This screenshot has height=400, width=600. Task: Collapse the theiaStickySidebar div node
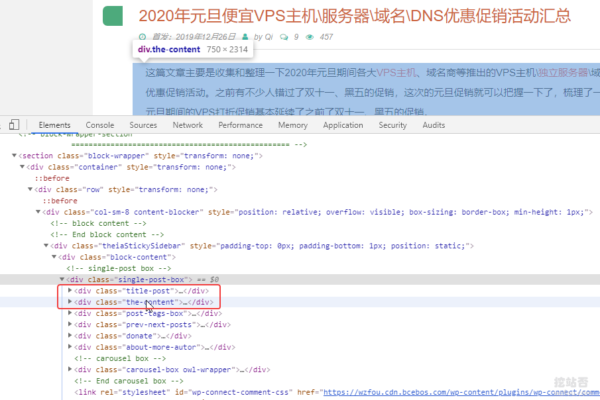[x=46, y=245]
